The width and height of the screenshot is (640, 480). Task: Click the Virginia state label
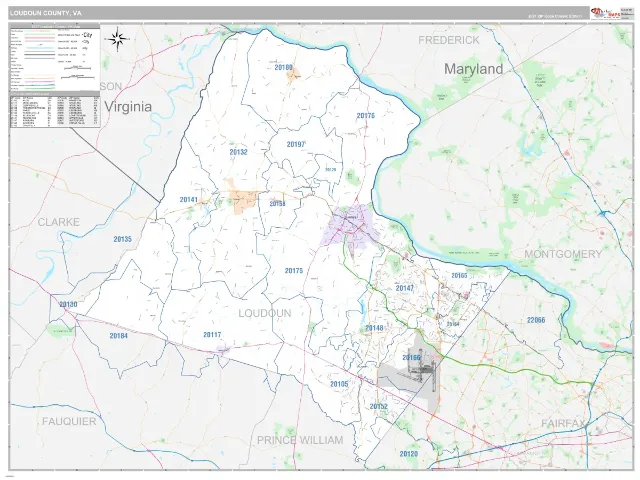[x=128, y=107]
